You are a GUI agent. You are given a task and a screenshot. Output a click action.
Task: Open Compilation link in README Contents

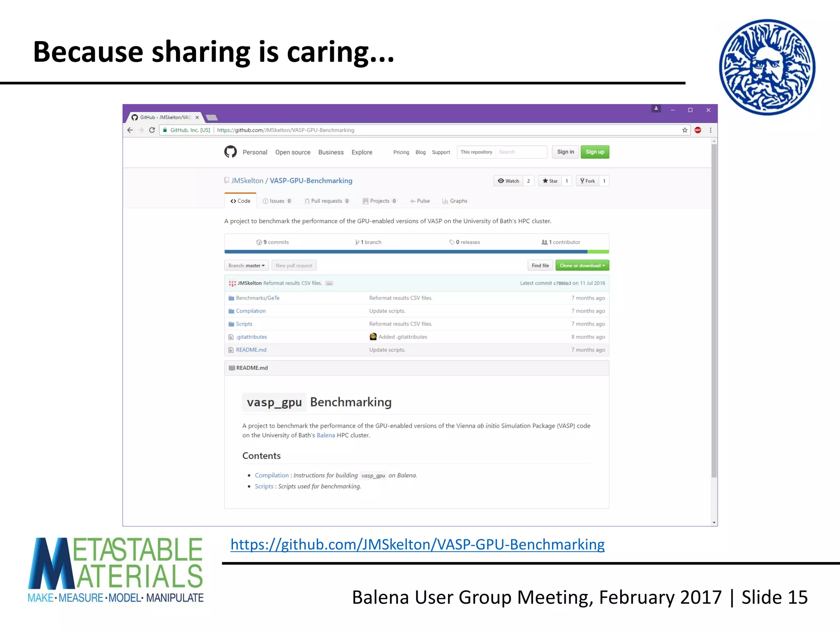coord(272,475)
